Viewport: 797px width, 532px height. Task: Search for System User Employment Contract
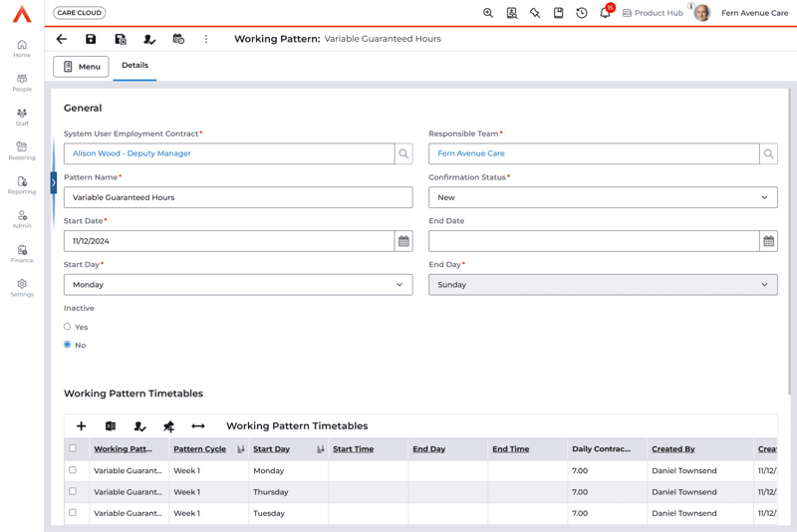pyautogui.click(x=403, y=153)
